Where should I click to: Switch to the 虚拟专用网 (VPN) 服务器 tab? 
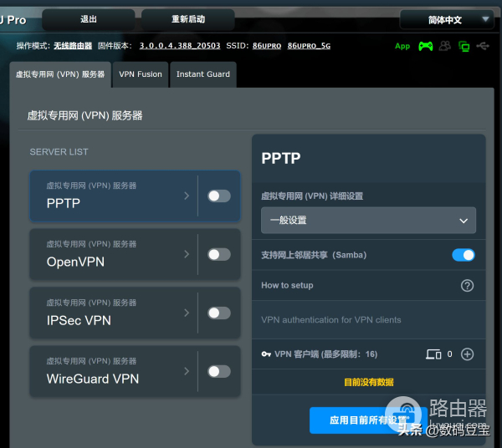pyautogui.click(x=60, y=74)
